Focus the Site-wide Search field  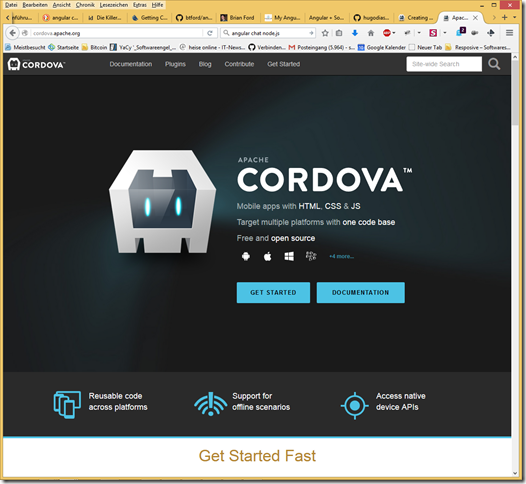coord(444,64)
